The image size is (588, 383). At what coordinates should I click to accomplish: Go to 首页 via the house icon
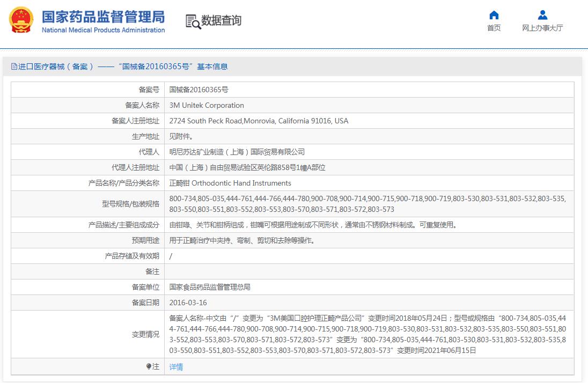point(494,15)
